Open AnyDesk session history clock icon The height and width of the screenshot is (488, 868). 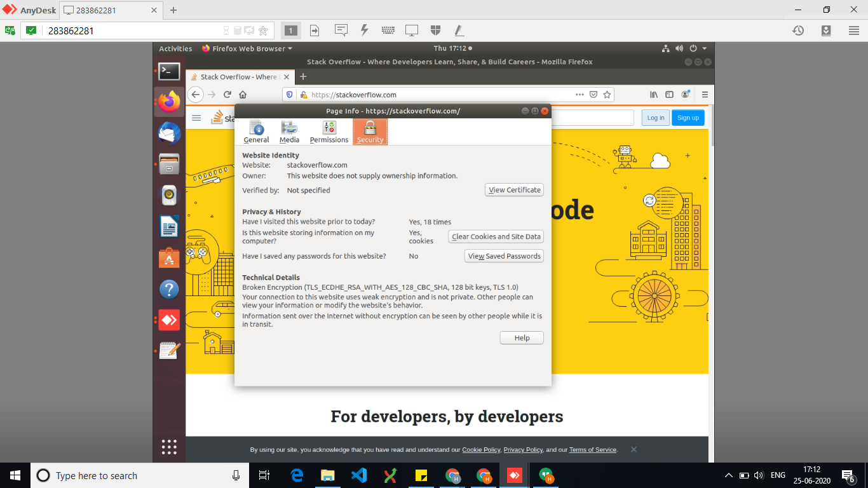click(x=798, y=30)
